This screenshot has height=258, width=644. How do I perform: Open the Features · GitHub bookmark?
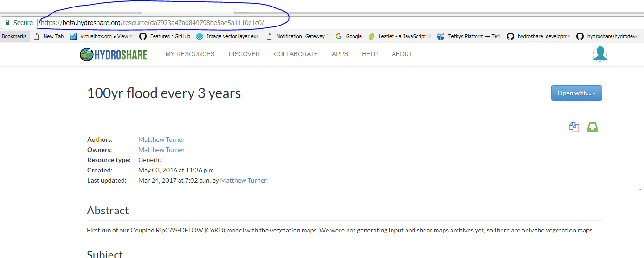[x=165, y=36]
